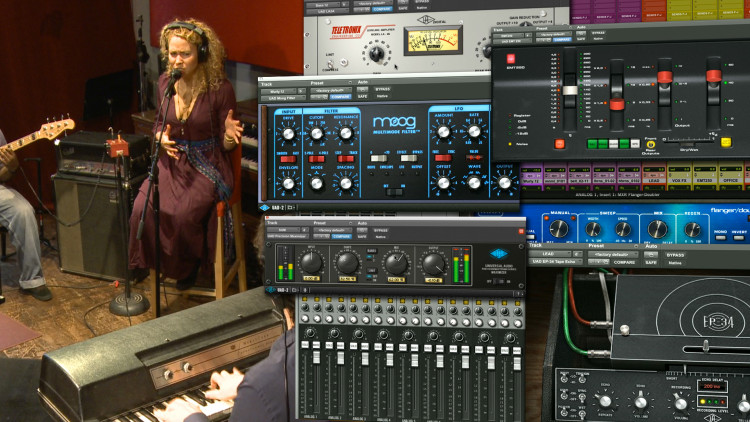
Task: Adjust the Moog Envelope knob
Action: (x=288, y=184)
